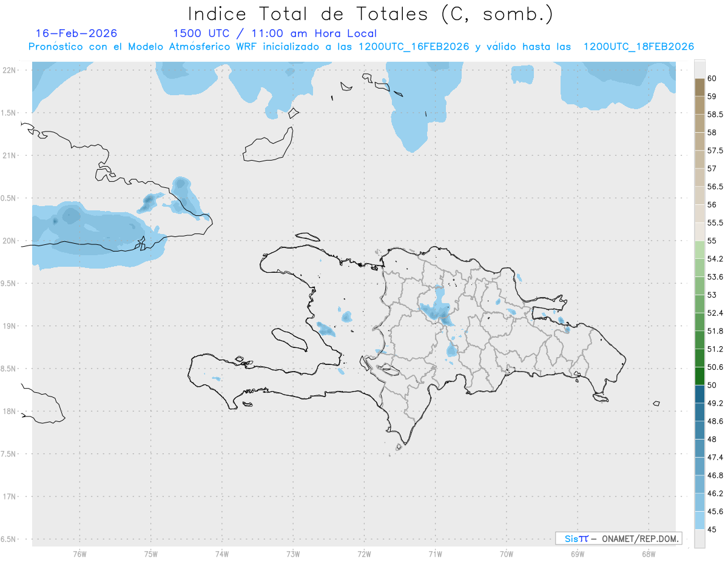Click legend color band between 49.2 and 50
This screenshot has height=562, width=728.
pos(699,394)
